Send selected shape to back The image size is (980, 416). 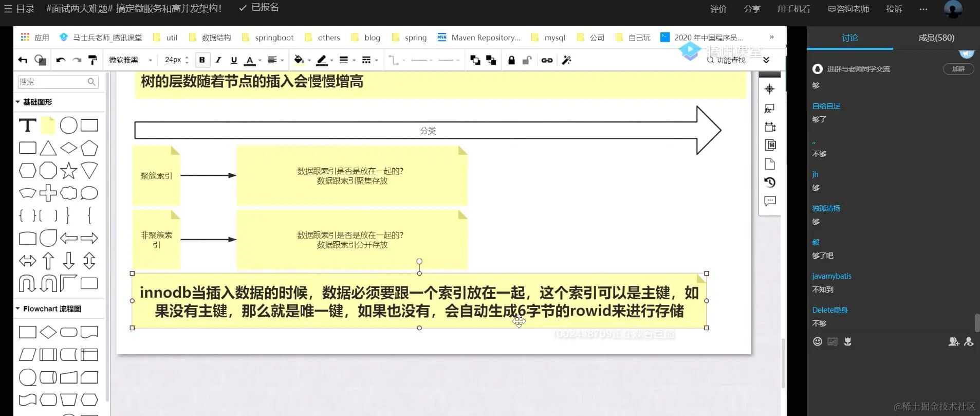[x=491, y=60]
